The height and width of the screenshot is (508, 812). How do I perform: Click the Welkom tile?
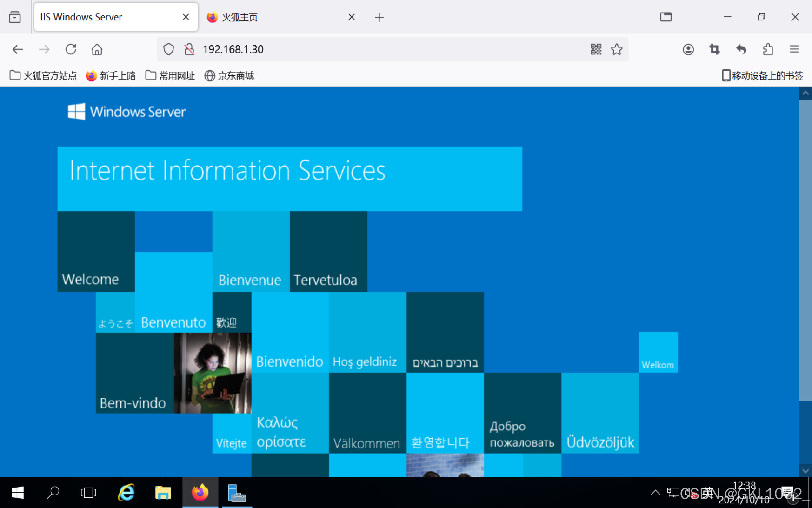pos(658,352)
